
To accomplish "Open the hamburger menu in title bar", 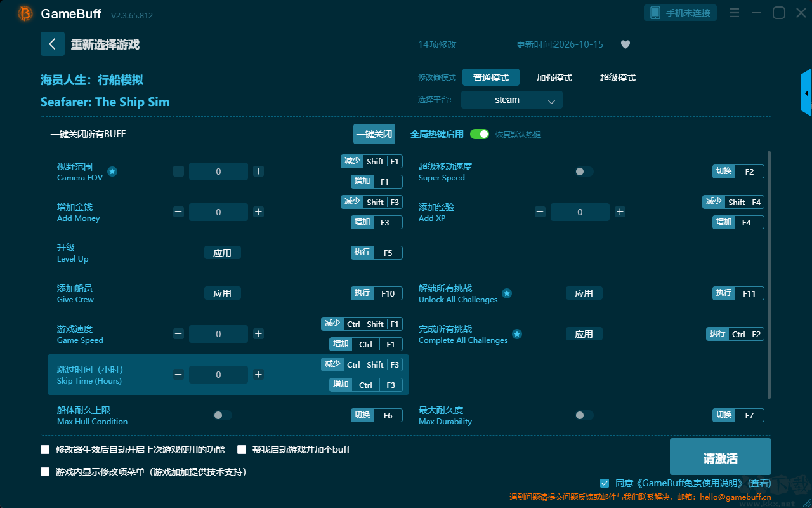I will click(x=734, y=13).
